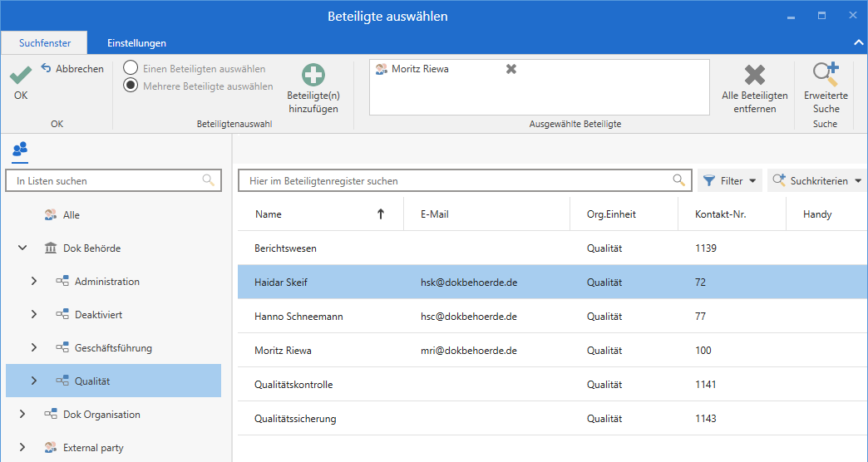Click the blue people list tab icon
Screen dimensions: 868x462
(20, 150)
